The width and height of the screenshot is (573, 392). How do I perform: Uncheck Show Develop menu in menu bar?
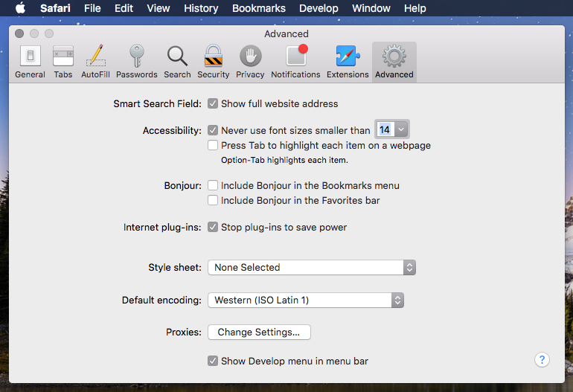point(213,361)
